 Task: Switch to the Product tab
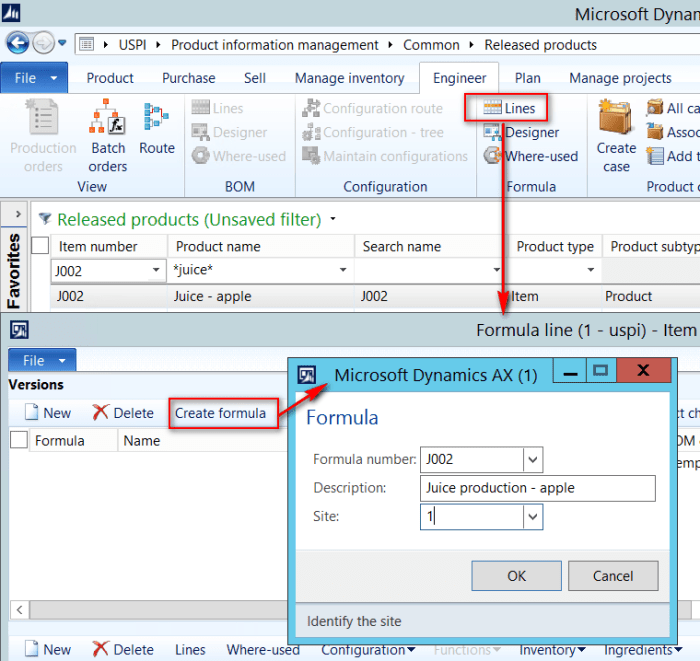pos(110,78)
